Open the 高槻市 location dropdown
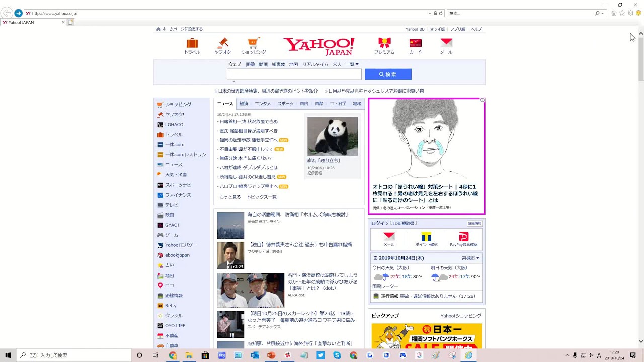The width and height of the screenshot is (644, 362). point(471,258)
